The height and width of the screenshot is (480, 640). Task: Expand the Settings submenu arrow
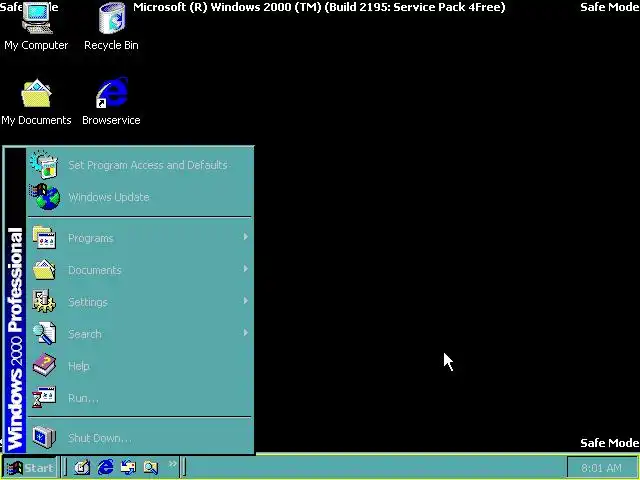245,301
